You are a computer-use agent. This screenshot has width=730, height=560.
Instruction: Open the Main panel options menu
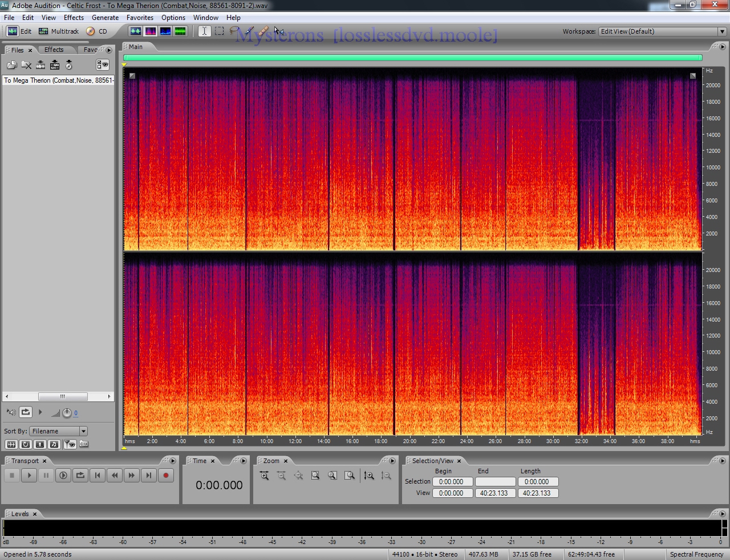tap(722, 47)
